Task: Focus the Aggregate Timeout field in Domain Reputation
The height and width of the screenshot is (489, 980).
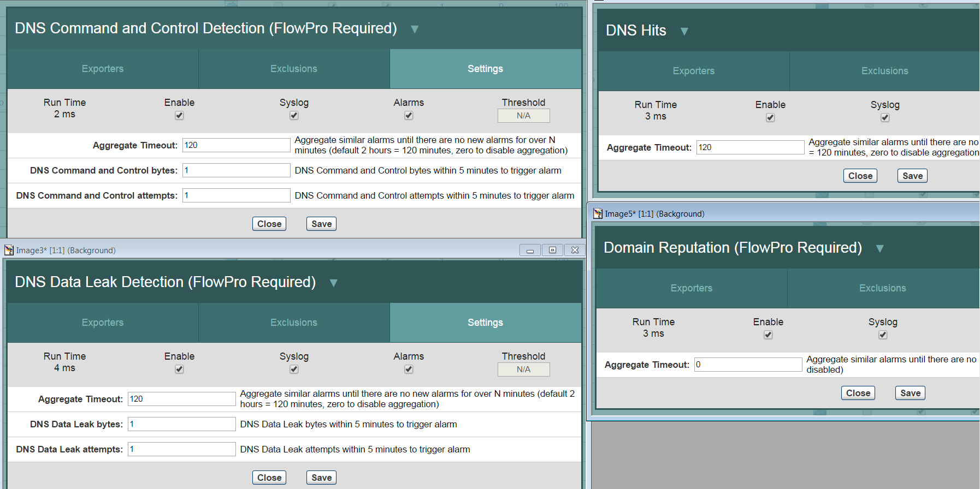Action: coord(747,365)
